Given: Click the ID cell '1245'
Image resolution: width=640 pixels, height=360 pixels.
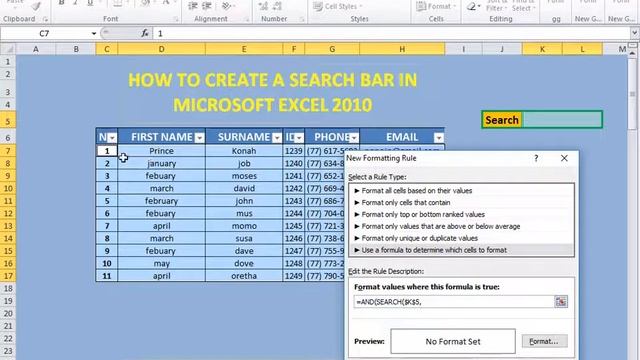Looking at the screenshot, I should click(293, 226).
